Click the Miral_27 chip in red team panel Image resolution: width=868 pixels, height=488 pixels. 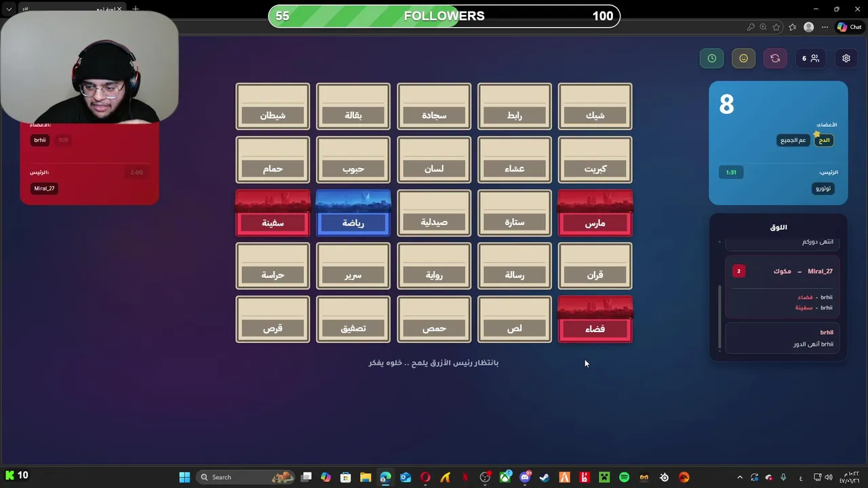point(44,188)
